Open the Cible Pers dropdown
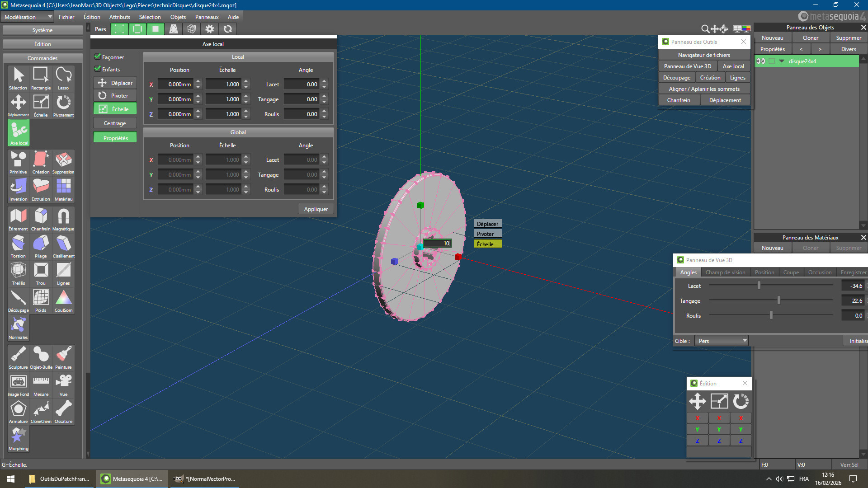Image resolution: width=868 pixels, height=488 pixels. pyautogui.click(x=722, y=341)
